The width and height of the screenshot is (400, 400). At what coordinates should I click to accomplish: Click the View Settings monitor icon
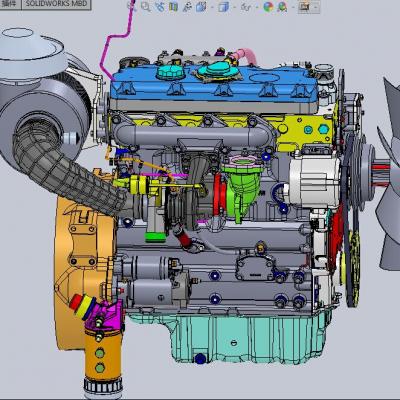click(x=304, y=6)
